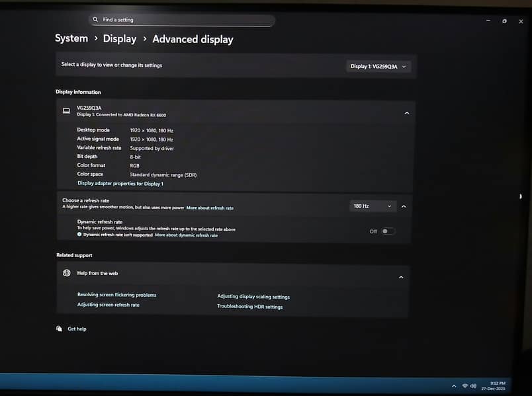Click the monitor icon beside VG259Q3A
Screen dimensions: 532x396
point(66,110)
